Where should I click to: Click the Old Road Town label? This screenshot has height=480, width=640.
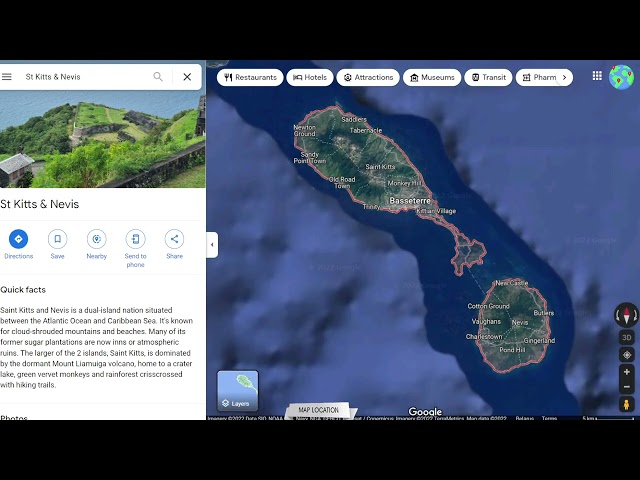click(342, 182)
